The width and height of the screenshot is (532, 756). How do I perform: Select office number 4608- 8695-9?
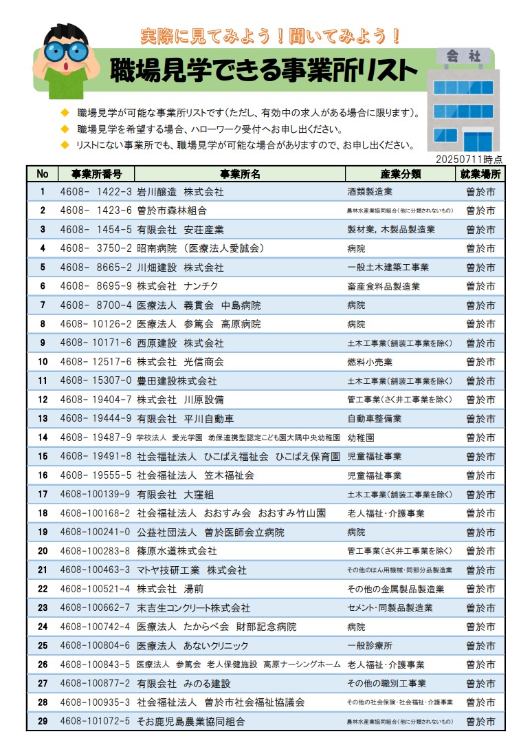[96, 286]
